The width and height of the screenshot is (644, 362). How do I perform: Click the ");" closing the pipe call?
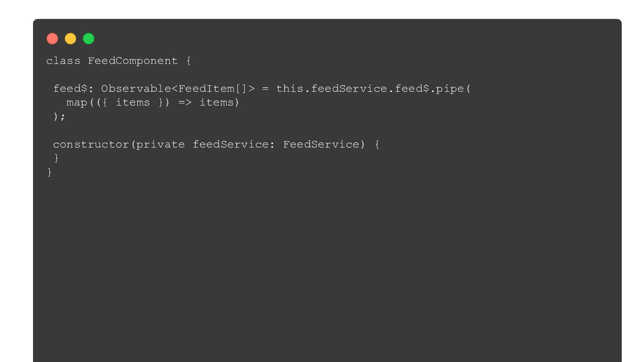tap(59, 117)
